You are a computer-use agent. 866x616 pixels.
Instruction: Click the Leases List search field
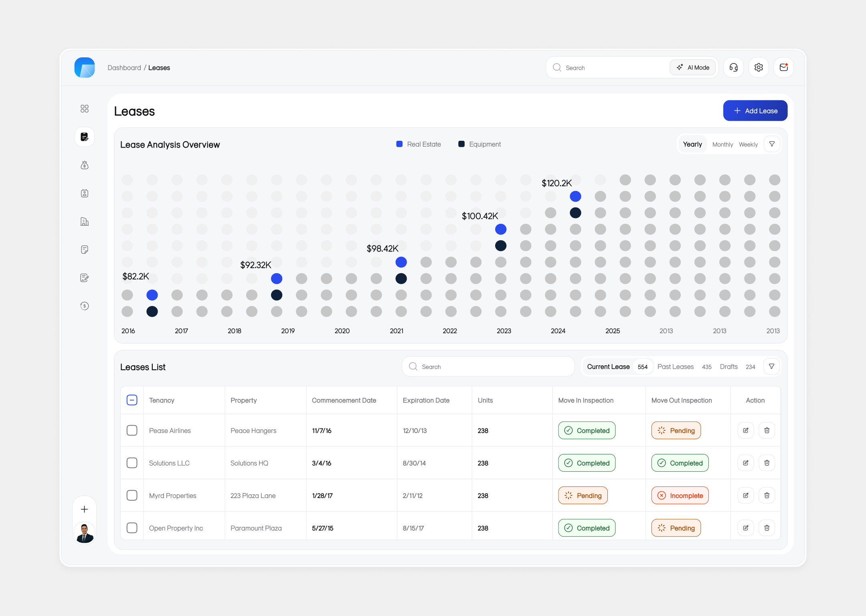[488, 366]
